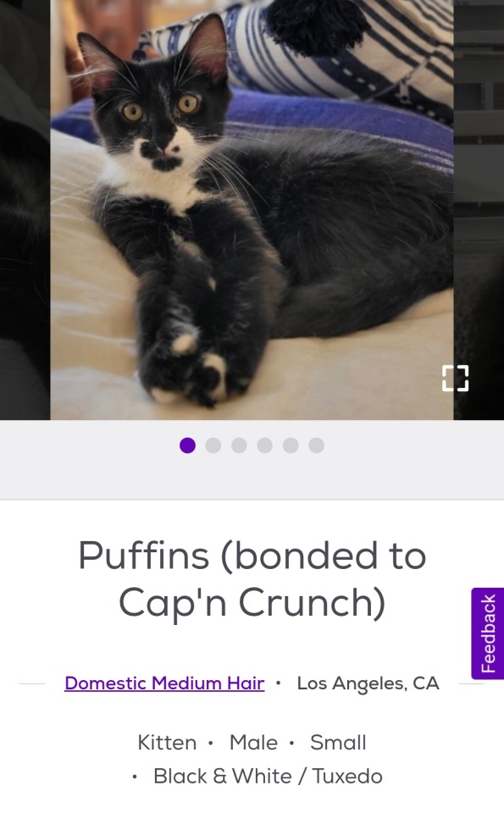Click the word Puffins in the heading

144,556
